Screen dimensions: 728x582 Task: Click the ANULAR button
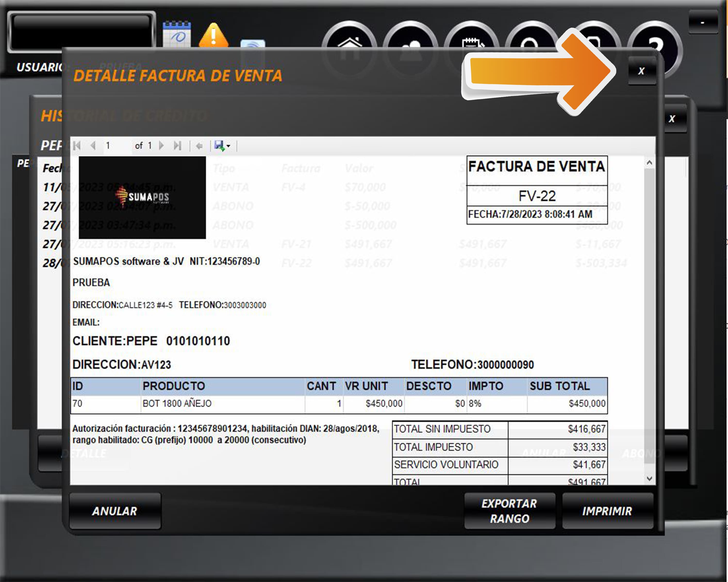tap(115, 511)
